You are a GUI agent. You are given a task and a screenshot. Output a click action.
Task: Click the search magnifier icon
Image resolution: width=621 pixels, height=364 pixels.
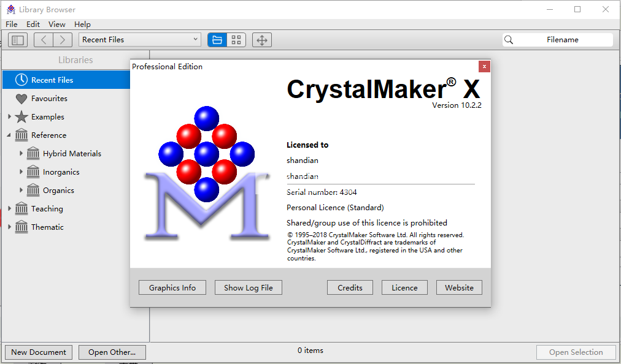coord(509,40)
